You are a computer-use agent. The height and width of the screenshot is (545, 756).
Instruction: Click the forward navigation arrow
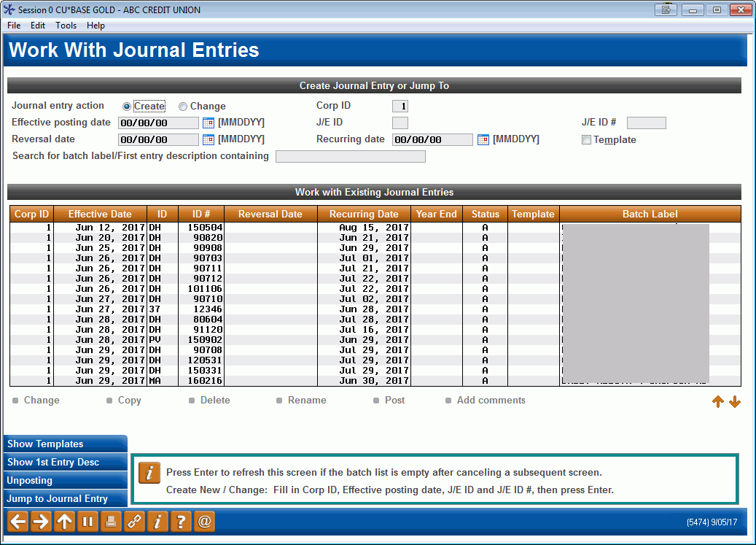coord(41,522)
